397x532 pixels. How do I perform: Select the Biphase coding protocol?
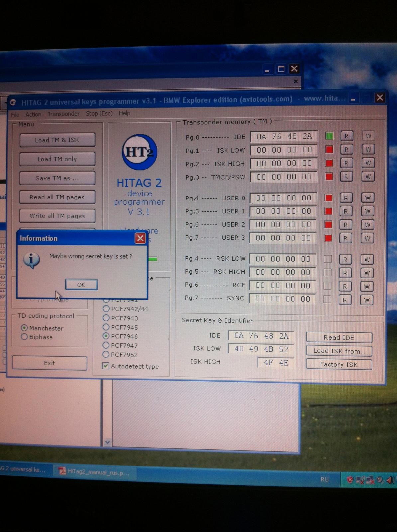pos(37,337)
